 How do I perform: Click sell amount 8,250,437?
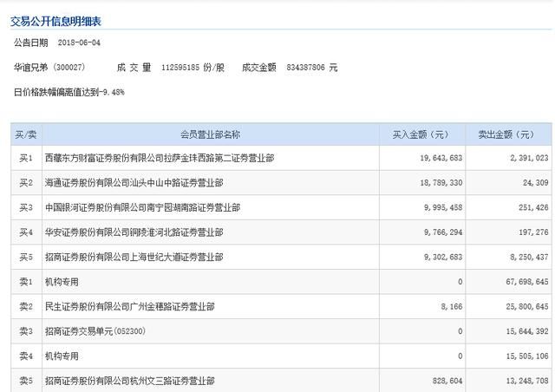(529, 257)
